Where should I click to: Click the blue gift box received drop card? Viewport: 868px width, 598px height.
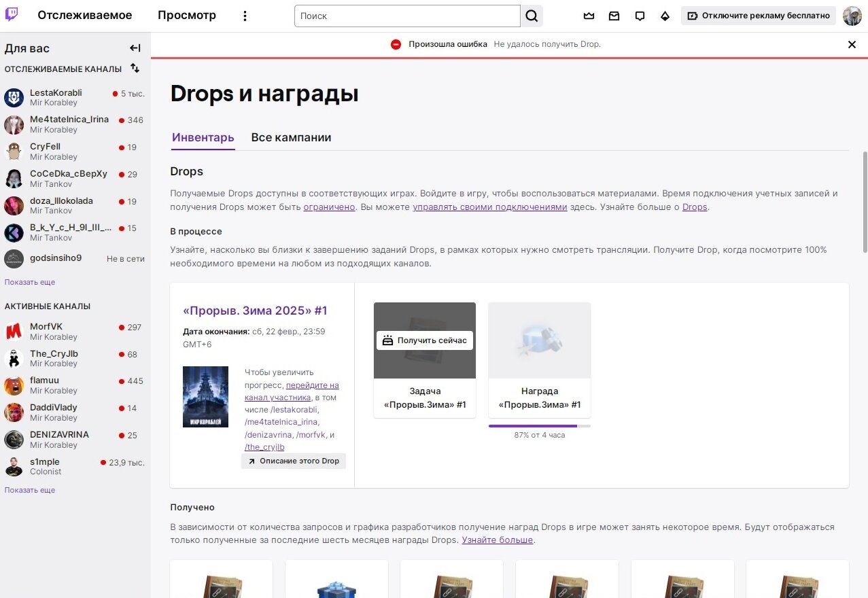336,579
